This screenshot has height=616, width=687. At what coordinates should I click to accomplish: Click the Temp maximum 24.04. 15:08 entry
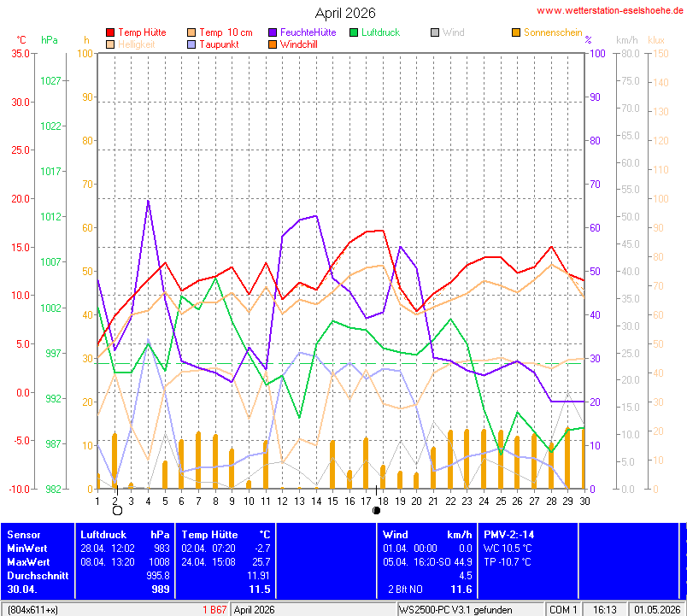[x=226, y=561]
